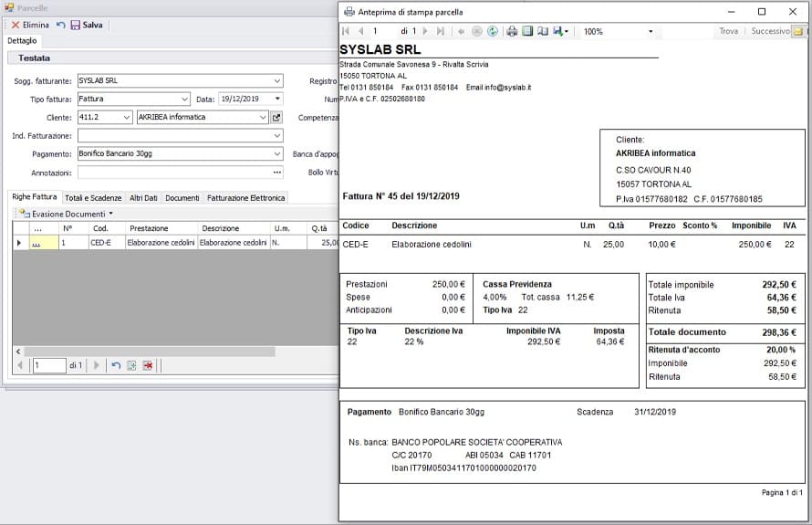Open the Fatturazione Elettronica tab
The height and width of the screenshot is (525, 812).
click(246, 197)
